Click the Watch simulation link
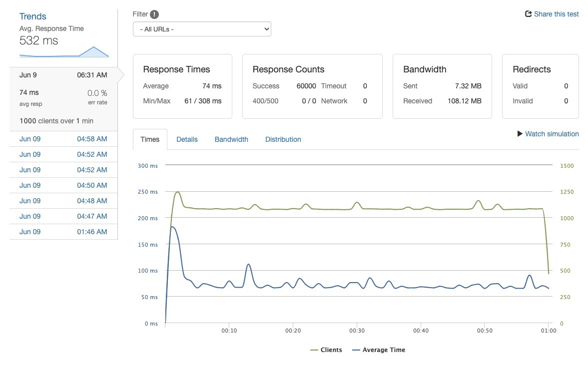Viewport: 588px width, 365px height. (x=552, y=134)
